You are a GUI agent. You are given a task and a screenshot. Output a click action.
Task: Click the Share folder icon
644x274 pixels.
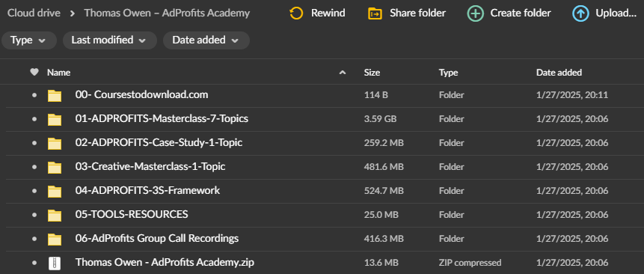coord(375,13)
